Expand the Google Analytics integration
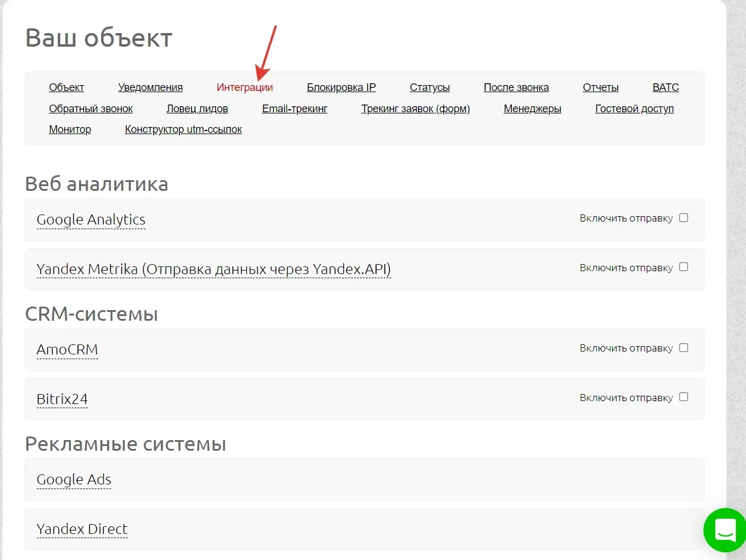Screen dimensions: 746x560 point(91,220)
